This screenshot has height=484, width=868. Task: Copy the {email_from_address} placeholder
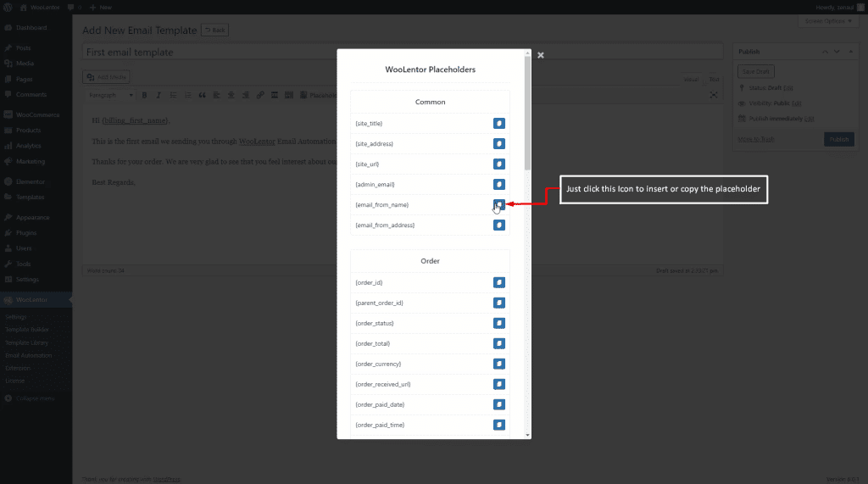pos(499,225)
